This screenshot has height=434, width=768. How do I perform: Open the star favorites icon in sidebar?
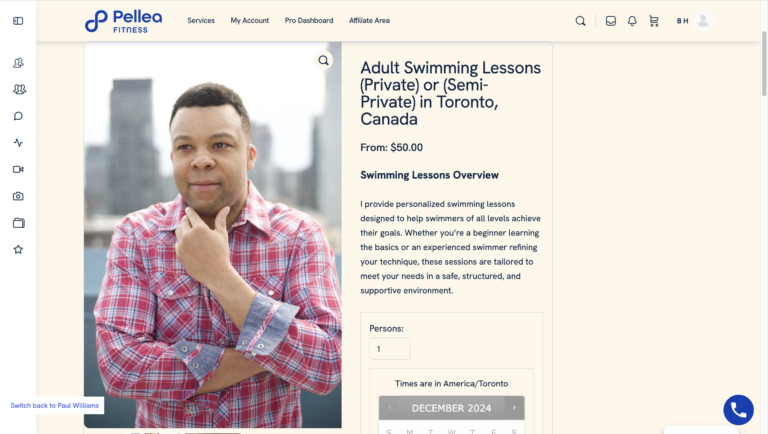coord(18,249)
